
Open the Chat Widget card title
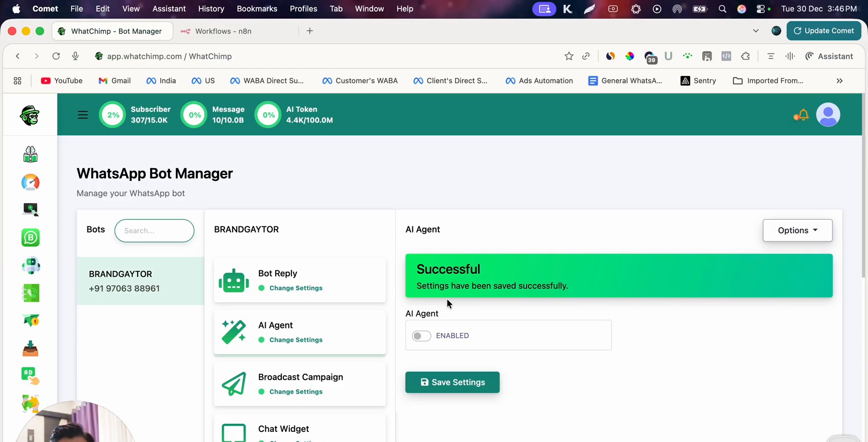(x=283, y=428)
